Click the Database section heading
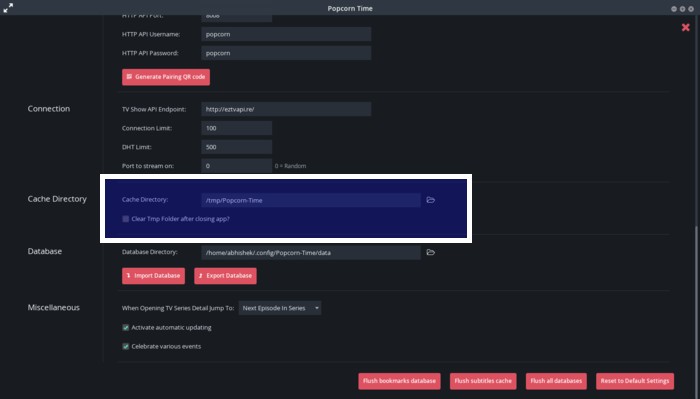This screenshot has height=399, width=700. click(45, 251)
